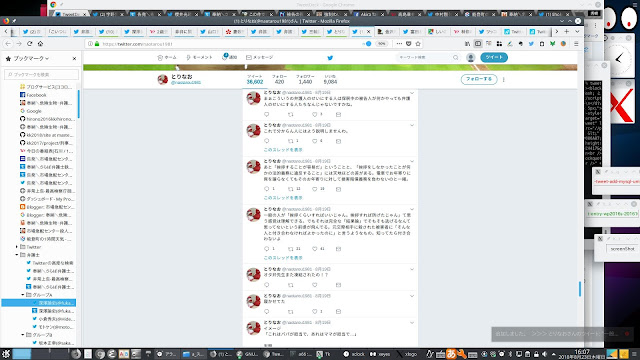Switch to xeyes in taskbar

[x=380, y=354]
